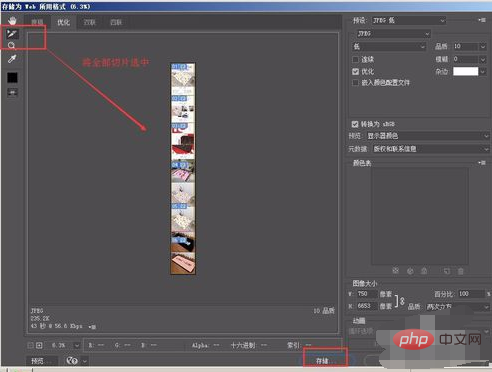Click the image height field 6653
Screen dimensions: 492x372
point(367,306)
